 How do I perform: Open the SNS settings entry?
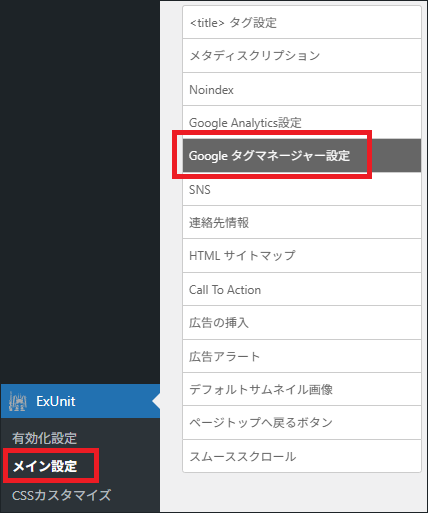(302, 189)
